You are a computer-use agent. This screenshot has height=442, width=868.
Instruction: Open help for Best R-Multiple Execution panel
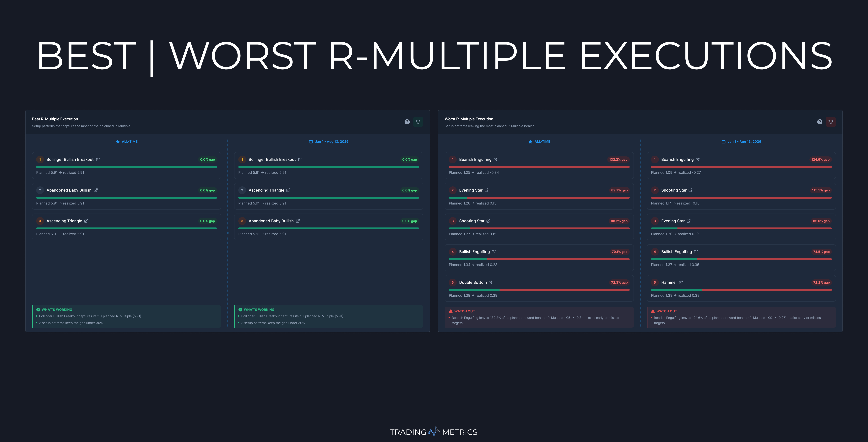407,122
